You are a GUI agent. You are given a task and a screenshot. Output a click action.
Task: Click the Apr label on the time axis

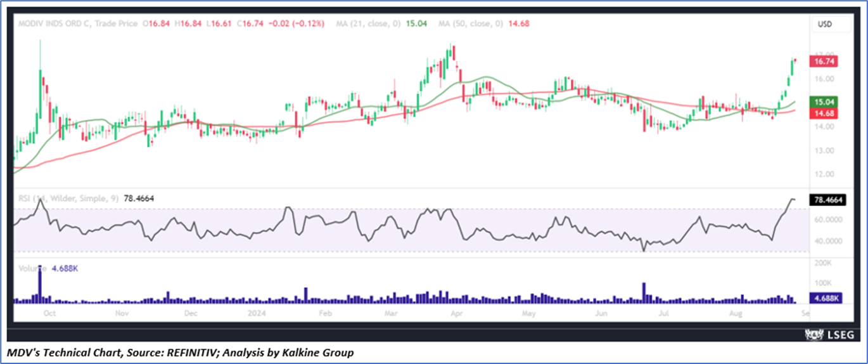456,313
